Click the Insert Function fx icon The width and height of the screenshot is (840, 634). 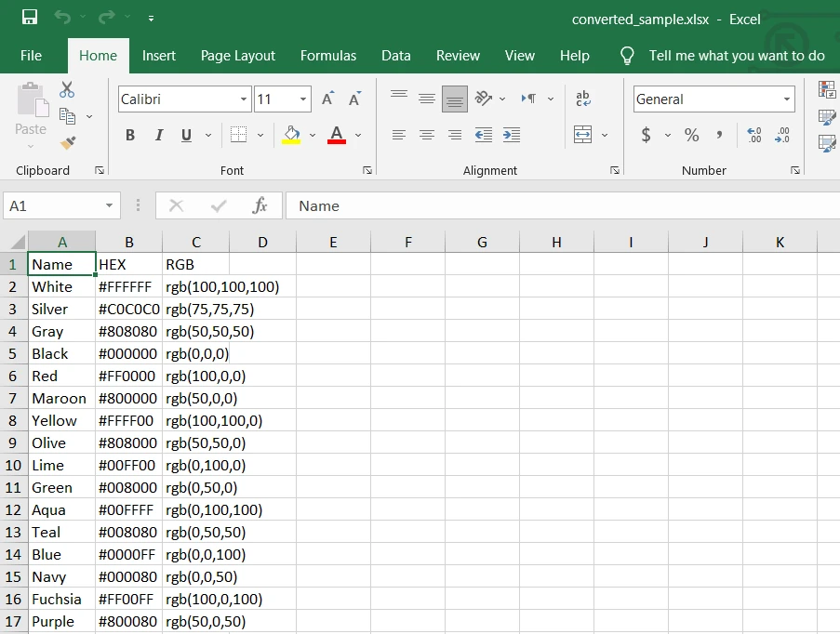pos(260,205)
